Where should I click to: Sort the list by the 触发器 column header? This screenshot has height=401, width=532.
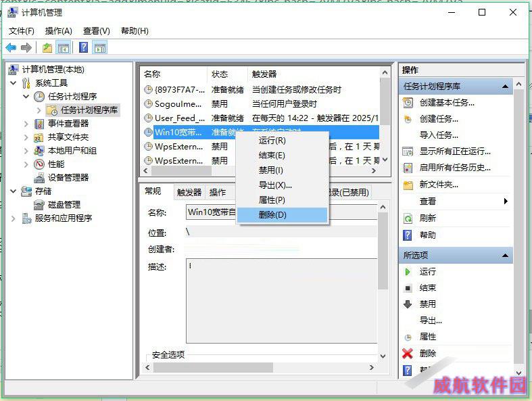[314, 74]
